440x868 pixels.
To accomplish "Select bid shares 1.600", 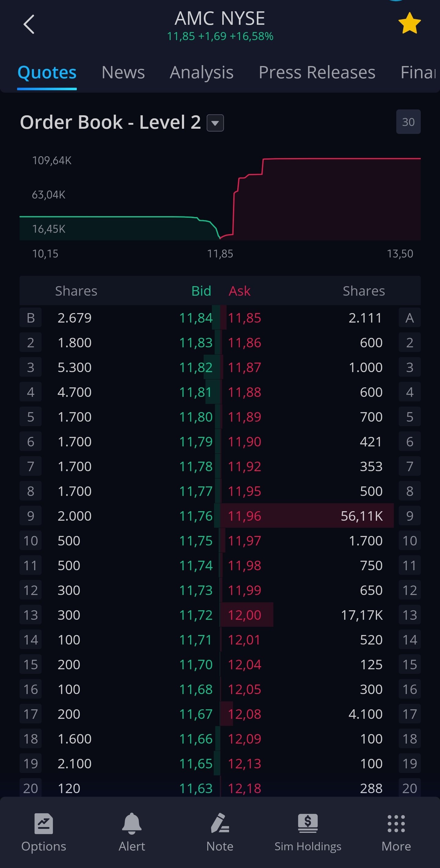I will click(x=75, y=739).
